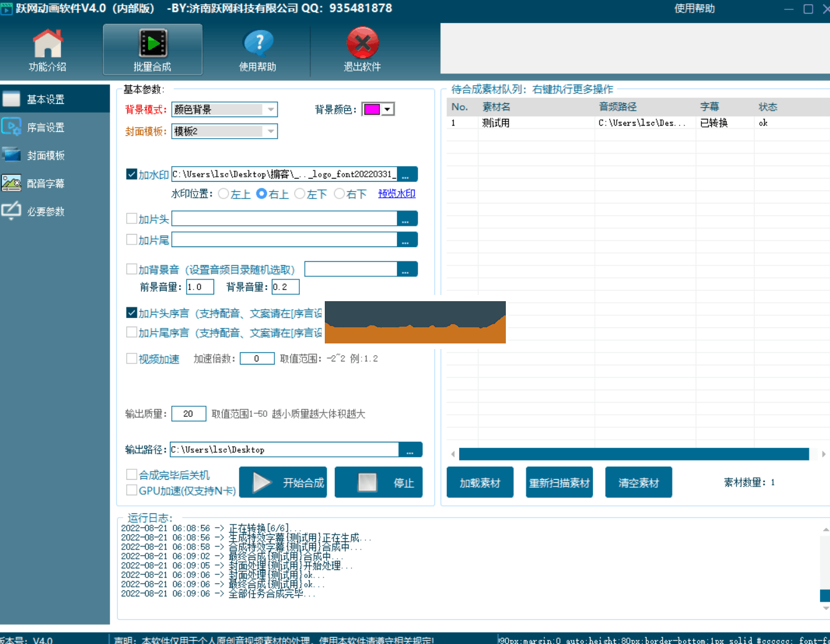
Task: Enable 加背景音 checkbox
Action: pyautogui.click(x=131, y=269)
